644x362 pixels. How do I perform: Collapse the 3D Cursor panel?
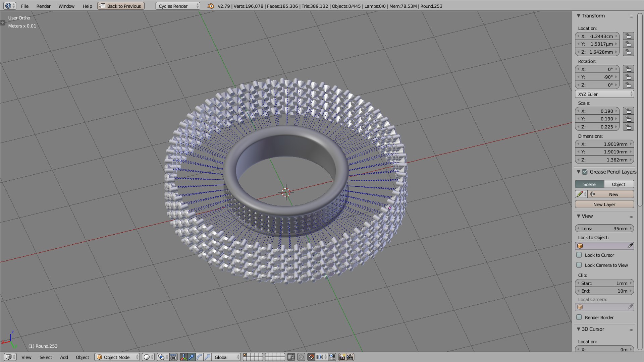(x=579, y=329)
